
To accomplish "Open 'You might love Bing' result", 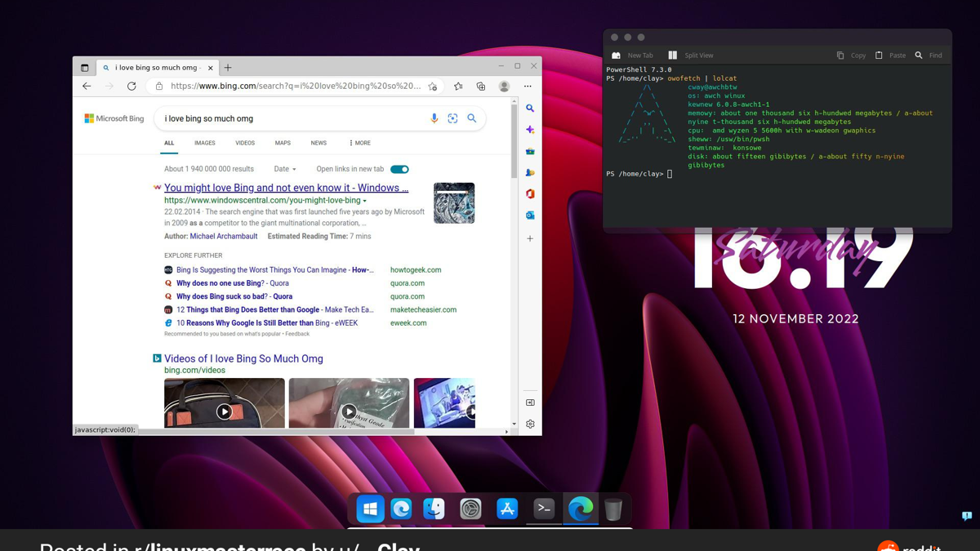I will [286, 188].
